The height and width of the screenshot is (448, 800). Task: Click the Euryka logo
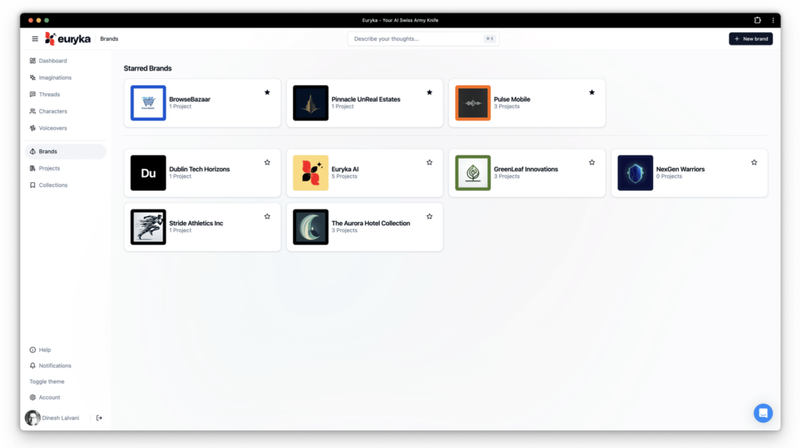click(68, 39)
